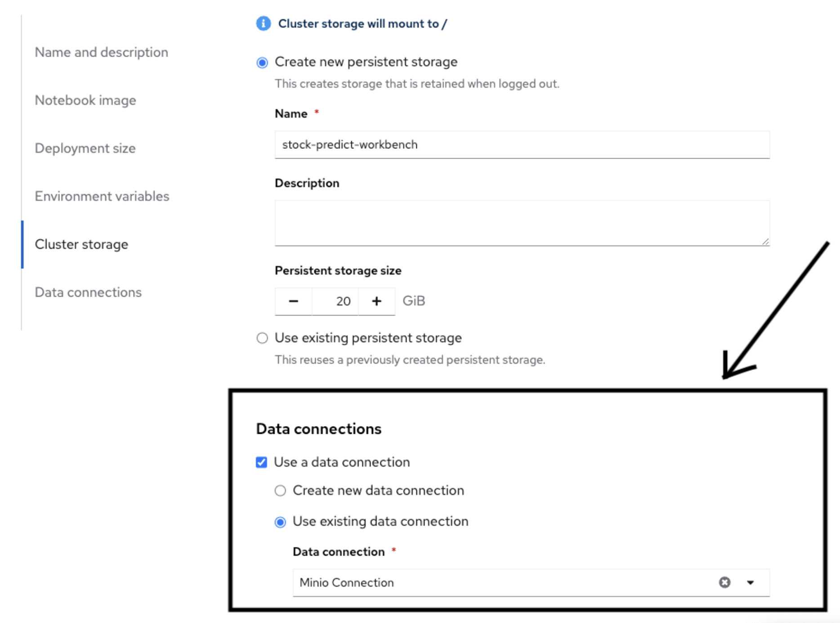Open the Minio Connection combo box
Image resolution: width=840 pixels, height=623 pixels.
coord(531,583)
